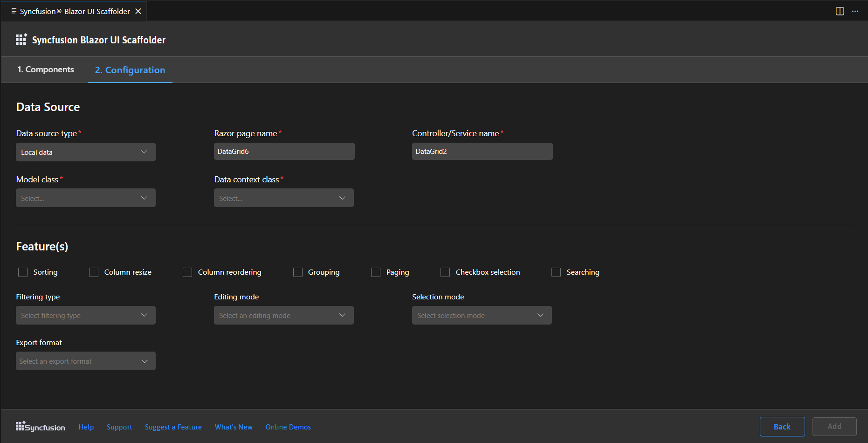Click the Razor page name input field

pos(284,152)
